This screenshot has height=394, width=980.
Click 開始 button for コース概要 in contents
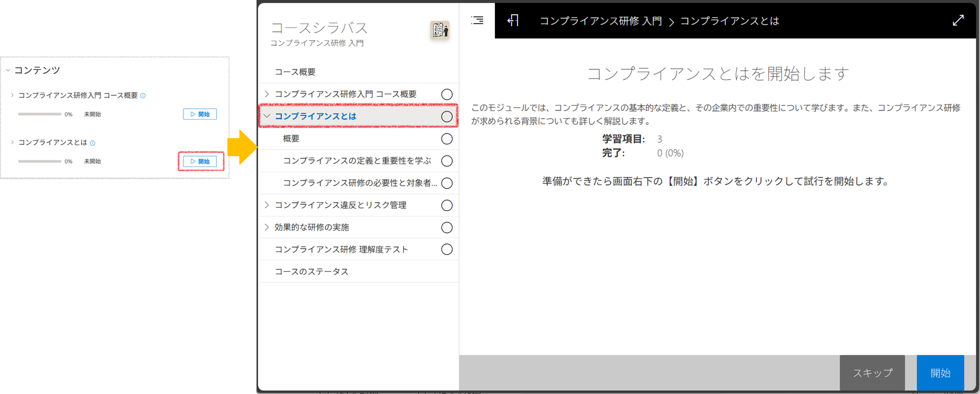pos(200,114)
